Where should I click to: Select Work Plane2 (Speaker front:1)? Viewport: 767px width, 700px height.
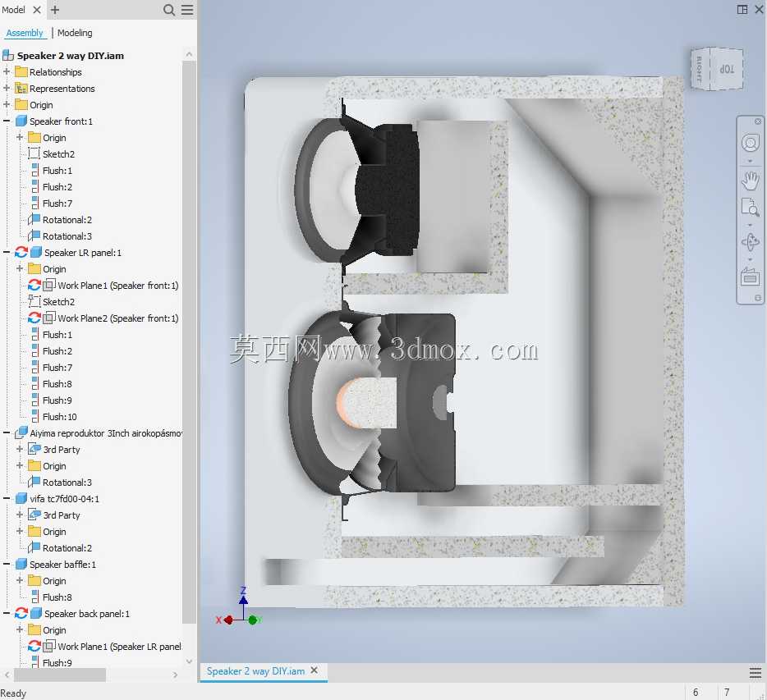[x=118, y=318]
